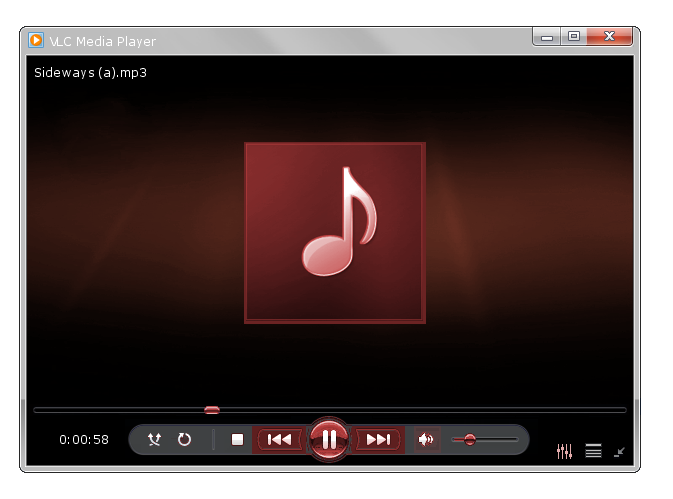Close the VLC Media Player window
The width and height of the screenshot is (673, 499).
(x=609, y=36)
